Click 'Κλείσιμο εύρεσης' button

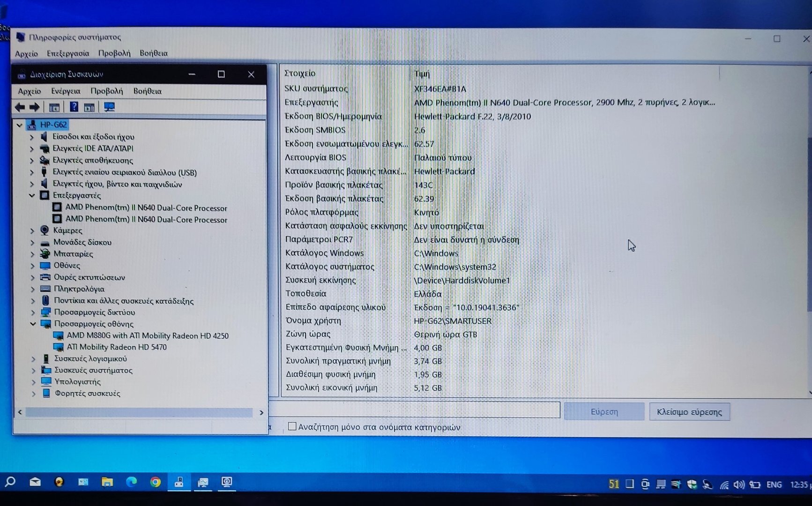pos(689,412)
